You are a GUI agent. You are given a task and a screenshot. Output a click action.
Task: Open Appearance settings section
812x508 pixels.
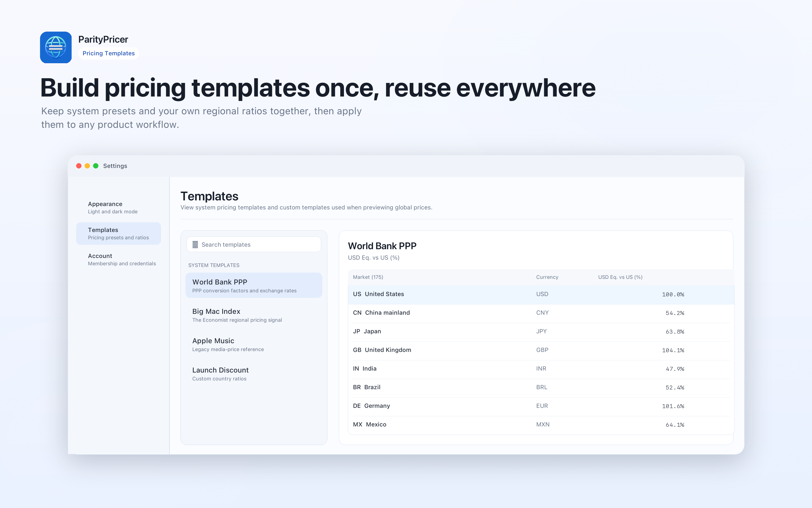click(x=118, y=208)
